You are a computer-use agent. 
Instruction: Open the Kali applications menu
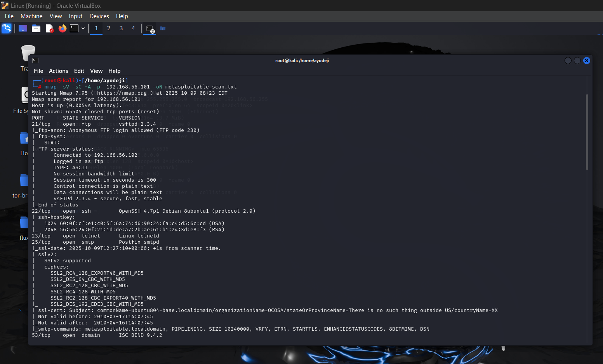7,28
